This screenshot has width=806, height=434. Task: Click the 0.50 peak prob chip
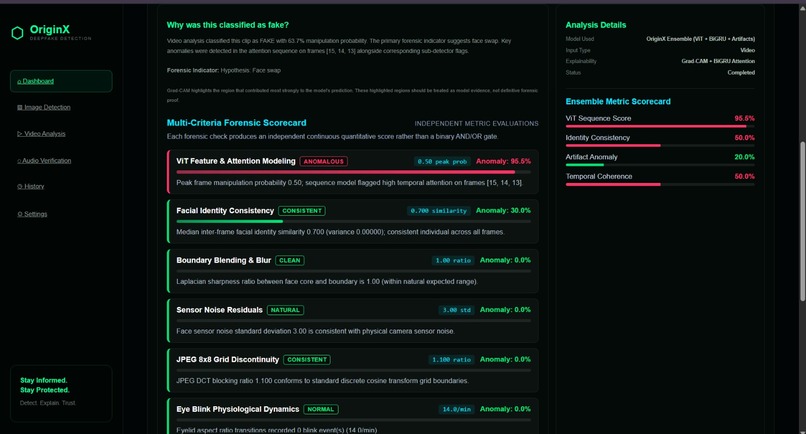[442, 161]
